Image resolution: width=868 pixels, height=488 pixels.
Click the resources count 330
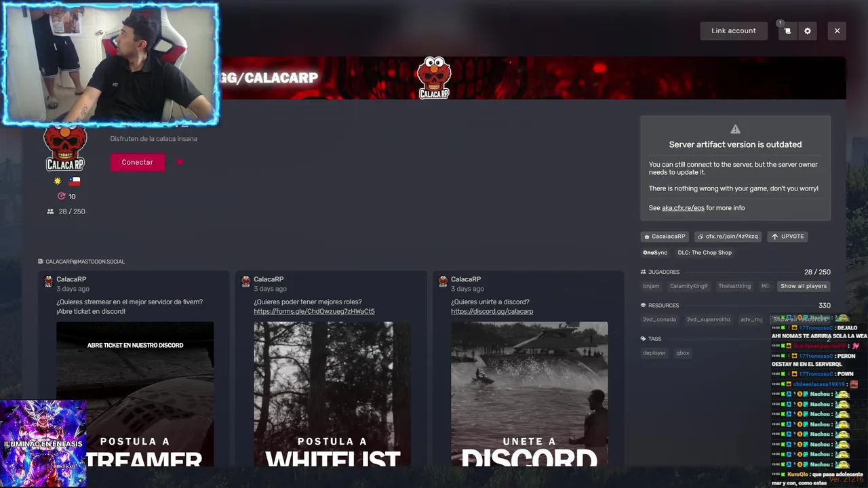[824, 306]
